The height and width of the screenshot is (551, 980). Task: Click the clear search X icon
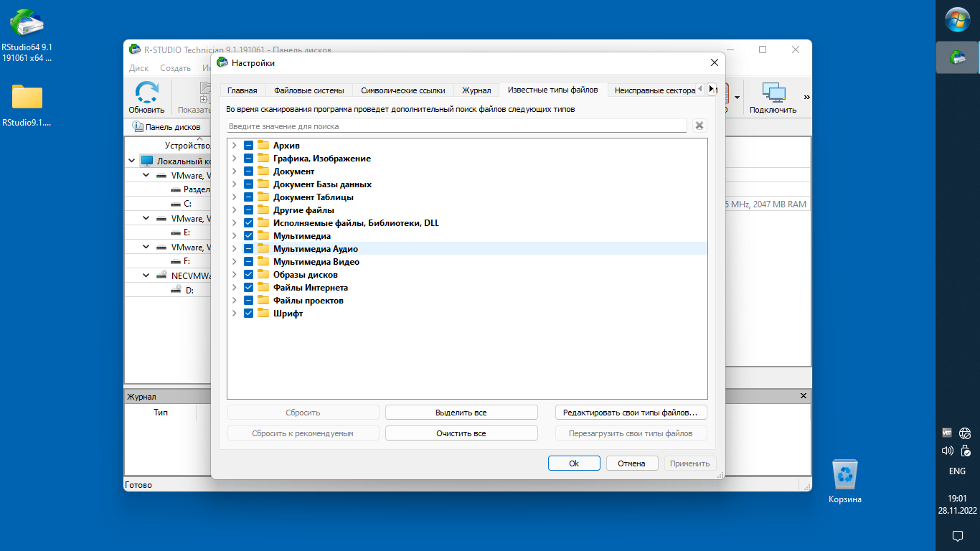699,126
